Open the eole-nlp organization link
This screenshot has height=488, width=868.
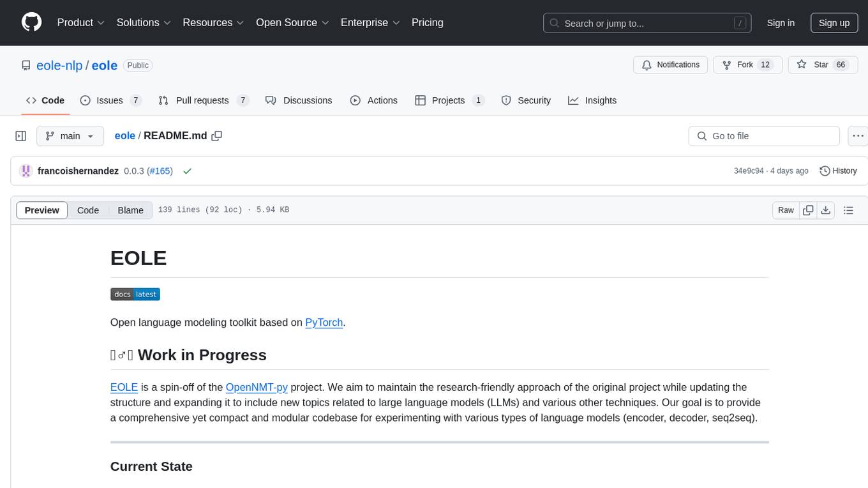click(59, 65)
